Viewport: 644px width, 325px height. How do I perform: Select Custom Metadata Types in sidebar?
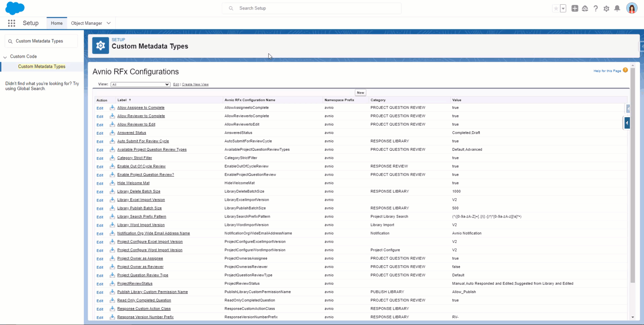coord(42,66)
